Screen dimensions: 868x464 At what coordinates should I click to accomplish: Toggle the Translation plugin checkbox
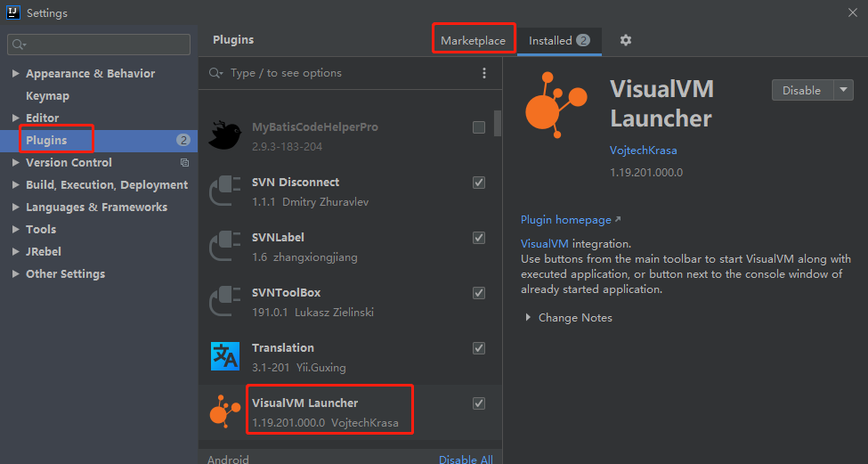pos(479,348)
